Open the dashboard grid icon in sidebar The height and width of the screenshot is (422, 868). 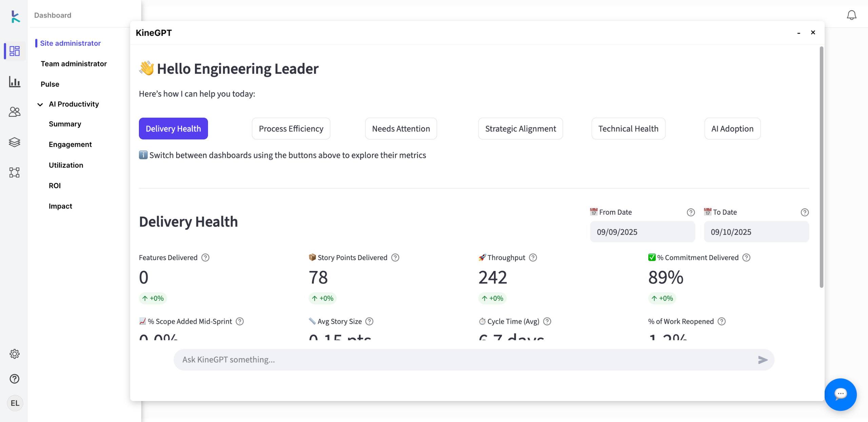(x=14, y=51)
